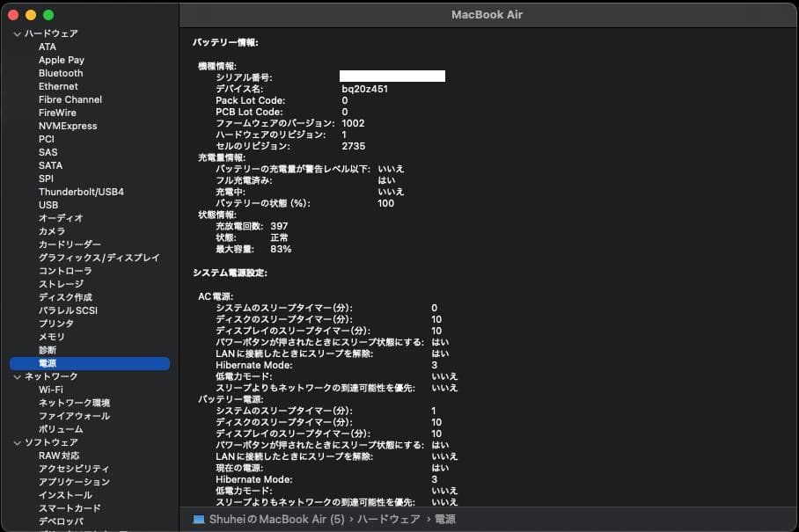Open the Thunderbolt/USB4 entry

81,192
